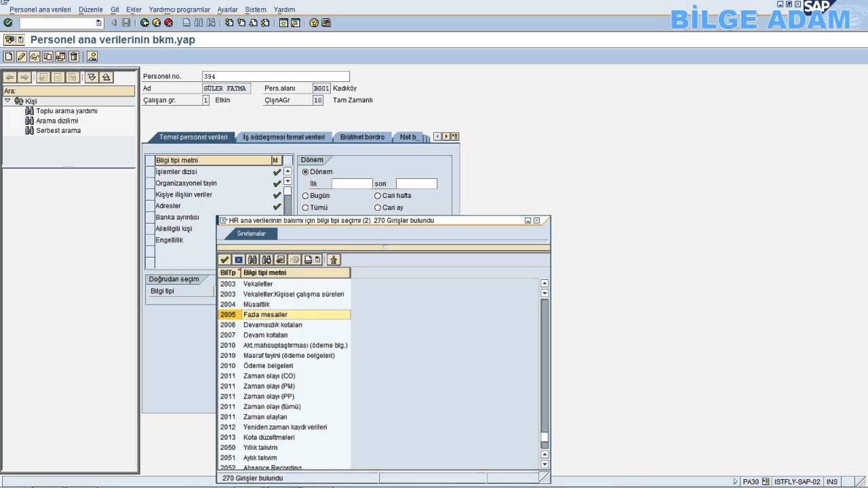Open the Ekler menu
The height and width of the screenshot is (488, 868).
click(x=134, y=9)
